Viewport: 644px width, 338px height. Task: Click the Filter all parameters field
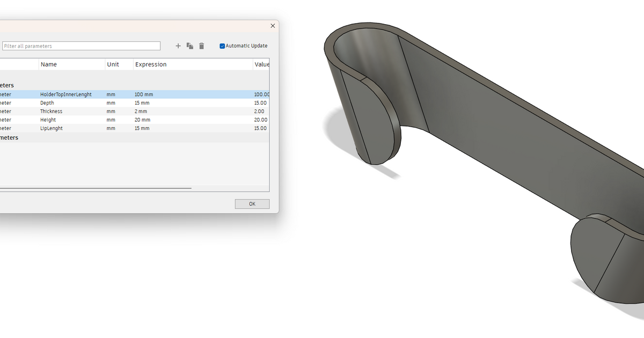[81, 46]
